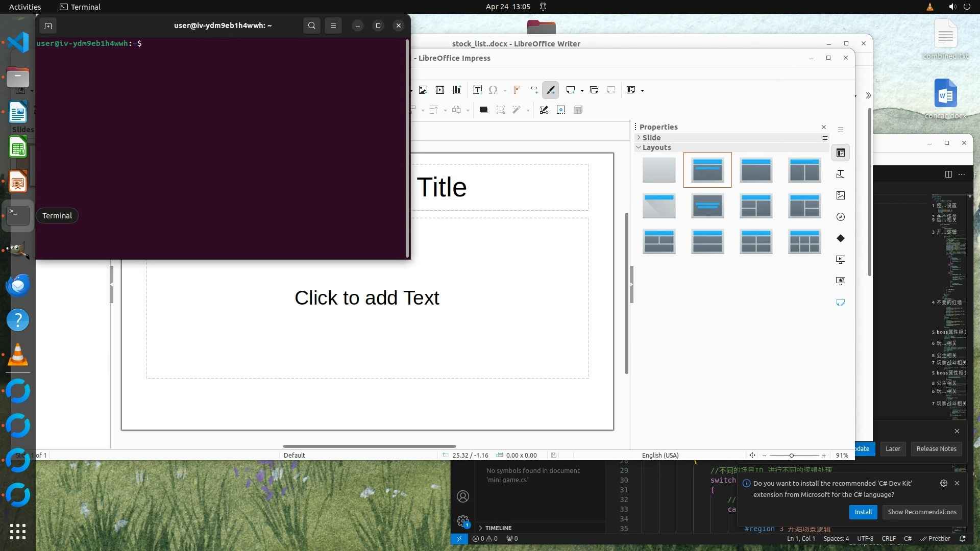Image resolution: width=980 pixels, height=551 pixels.
Task: Click the Insert Chart toolbar icon
Action: 457,90
